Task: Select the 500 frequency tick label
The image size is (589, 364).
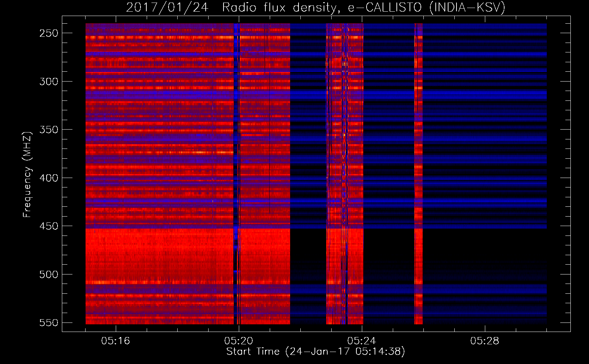Action: click(49, 274)
